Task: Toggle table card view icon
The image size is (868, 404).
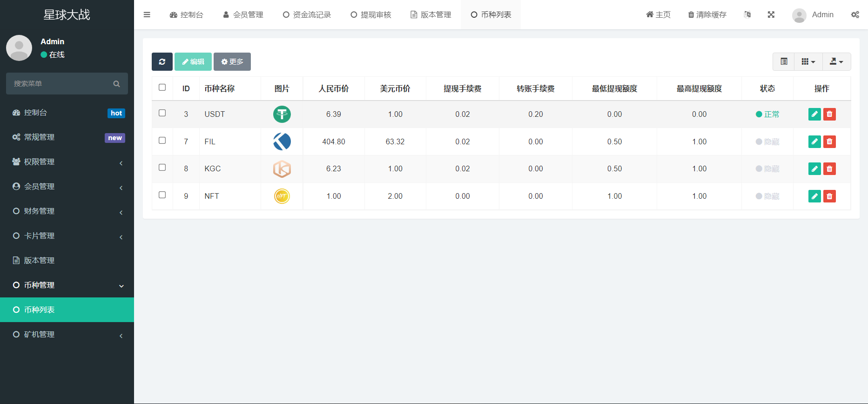Action: pyautogui.click(x=784, y=61)
